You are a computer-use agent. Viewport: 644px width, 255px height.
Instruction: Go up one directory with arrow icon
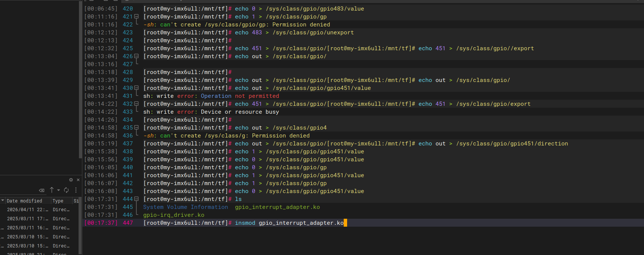click(x=52, y=190)
